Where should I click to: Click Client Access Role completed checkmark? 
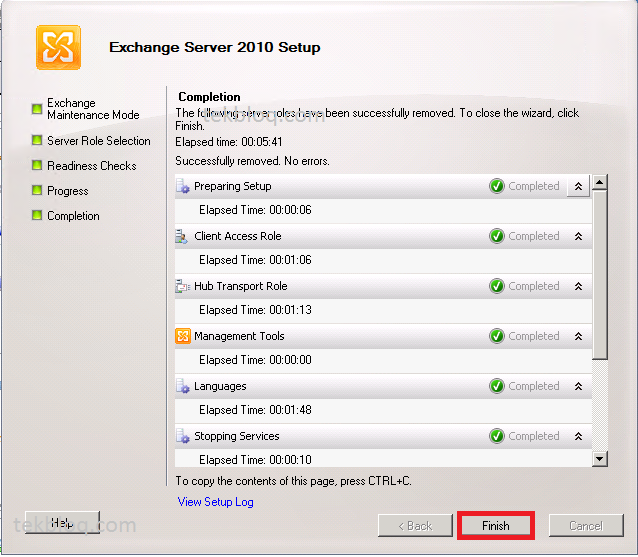coord(497,236)
